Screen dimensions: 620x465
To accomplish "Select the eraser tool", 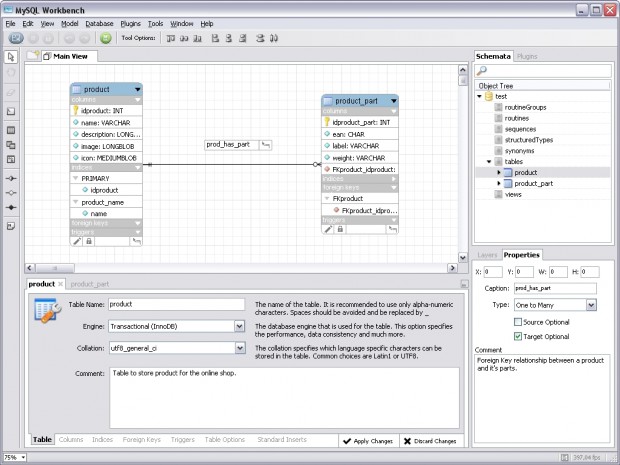I will coord(11,93).
